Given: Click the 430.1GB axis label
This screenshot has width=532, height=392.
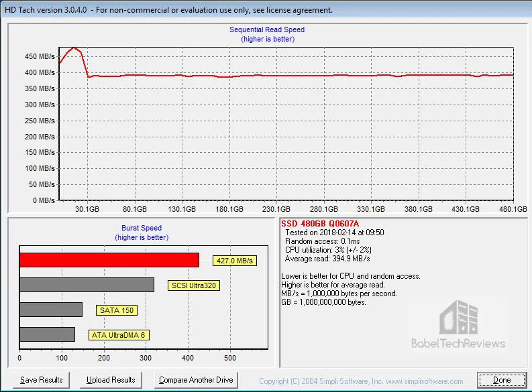Looking at the screenshot, I should point(466,209).
